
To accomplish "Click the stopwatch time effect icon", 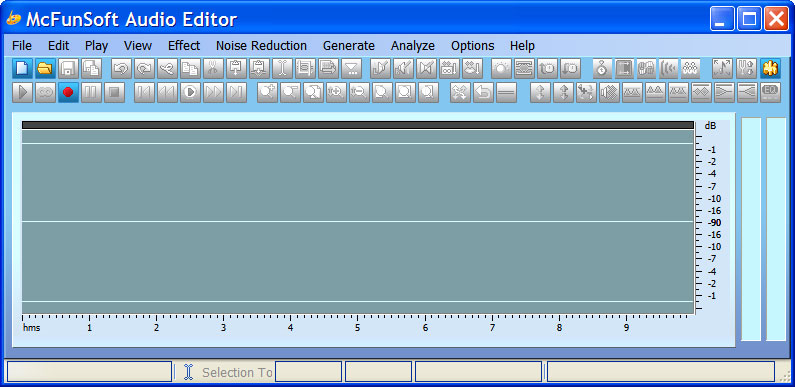I will pyautogui.click(x=602, y=68).
